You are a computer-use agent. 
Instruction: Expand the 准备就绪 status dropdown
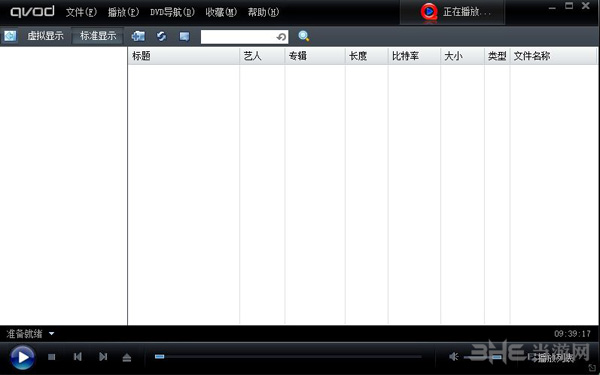[x=51, y=334]
